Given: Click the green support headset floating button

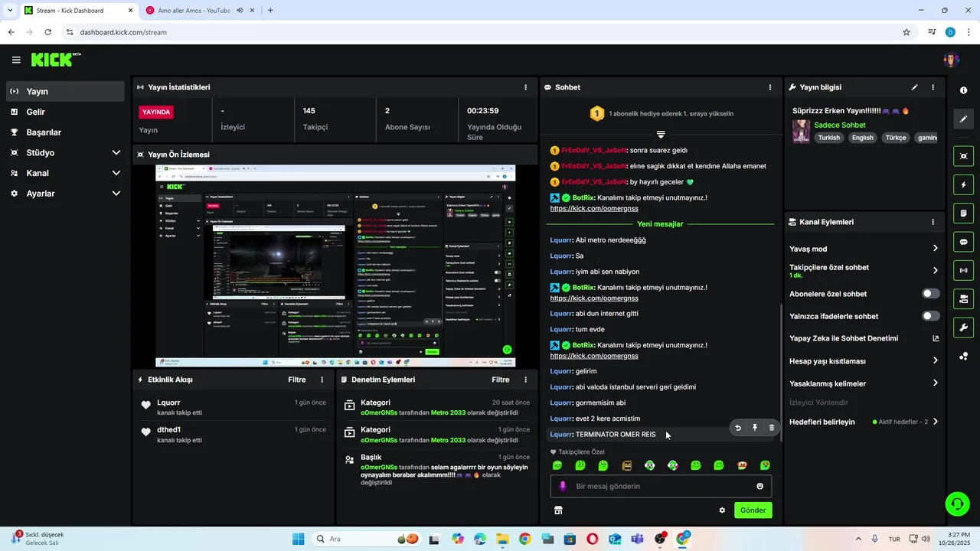Looking at the screenshot, I should click(x=957, y=504).
